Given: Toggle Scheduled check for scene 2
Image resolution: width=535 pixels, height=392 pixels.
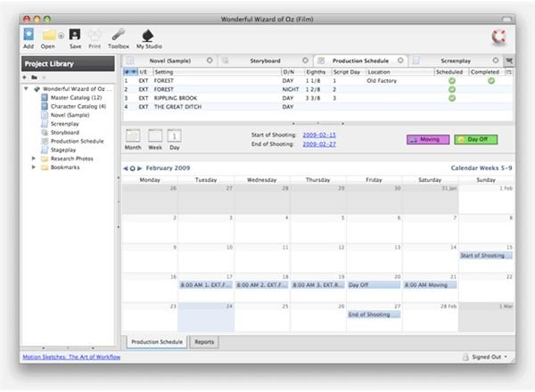Looking at the screenshot, I should coord(452,89).
